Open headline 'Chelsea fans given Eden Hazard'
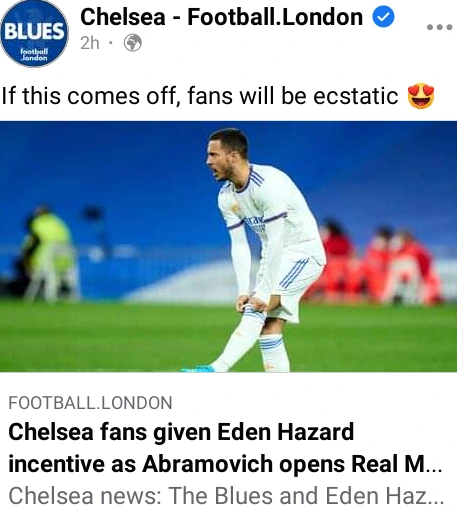 click(181, 432)
